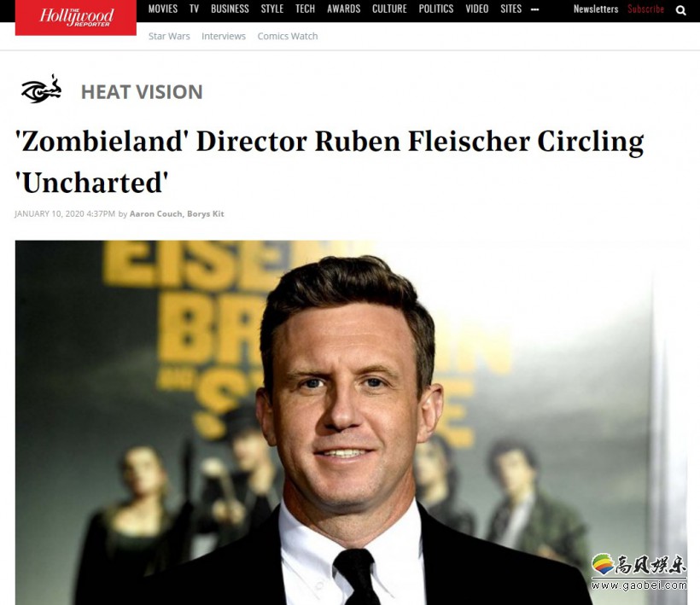Viewport: 700px width, 605px height.
Task: Click the red Subscribe link
Action: pyautogui.click(x=646, y=9)
